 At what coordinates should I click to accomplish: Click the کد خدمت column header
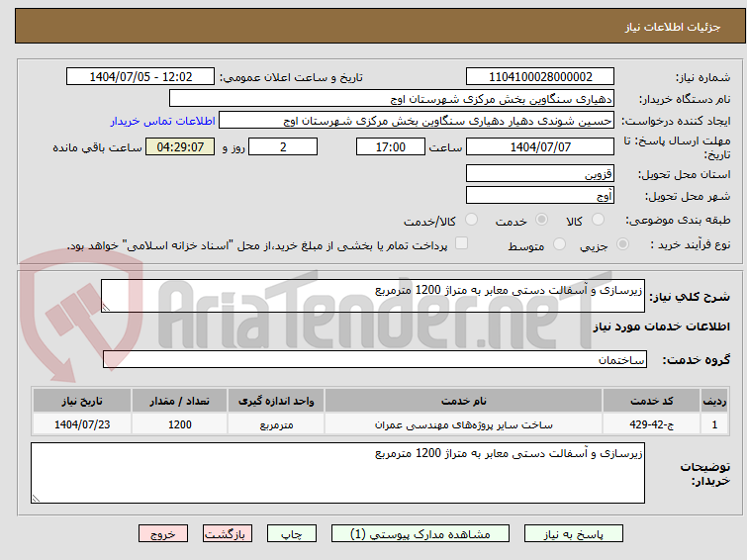coord(651,401)
